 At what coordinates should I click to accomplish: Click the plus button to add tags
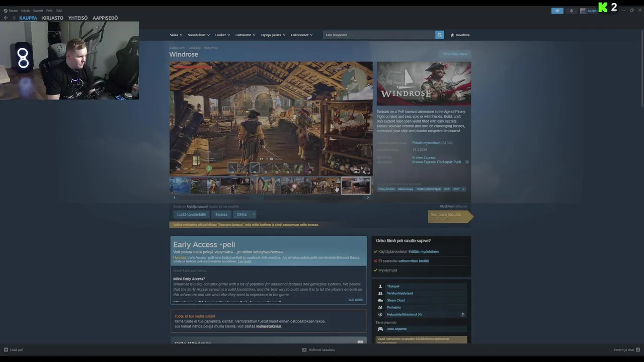463,189
